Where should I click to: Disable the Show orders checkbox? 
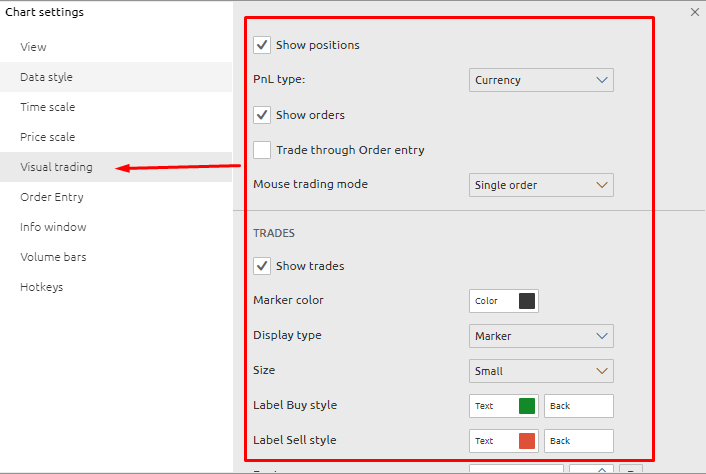pyautogui.click(x=262, y=115)
